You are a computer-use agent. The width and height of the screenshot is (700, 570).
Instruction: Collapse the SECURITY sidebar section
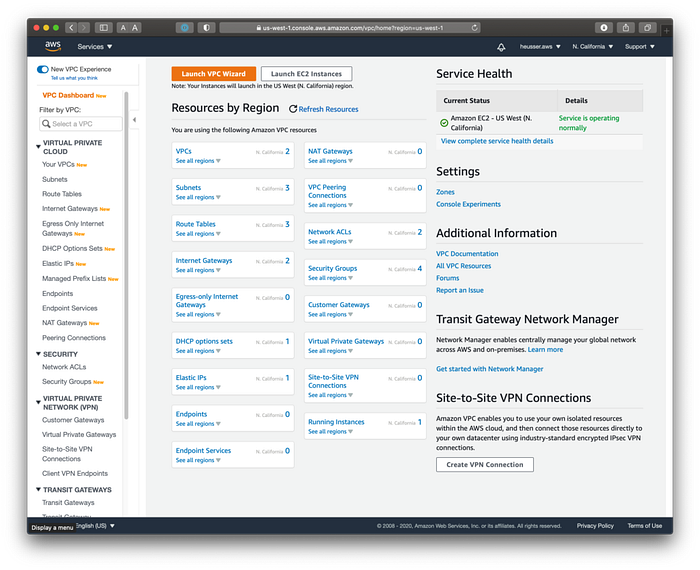coord(38,354)
